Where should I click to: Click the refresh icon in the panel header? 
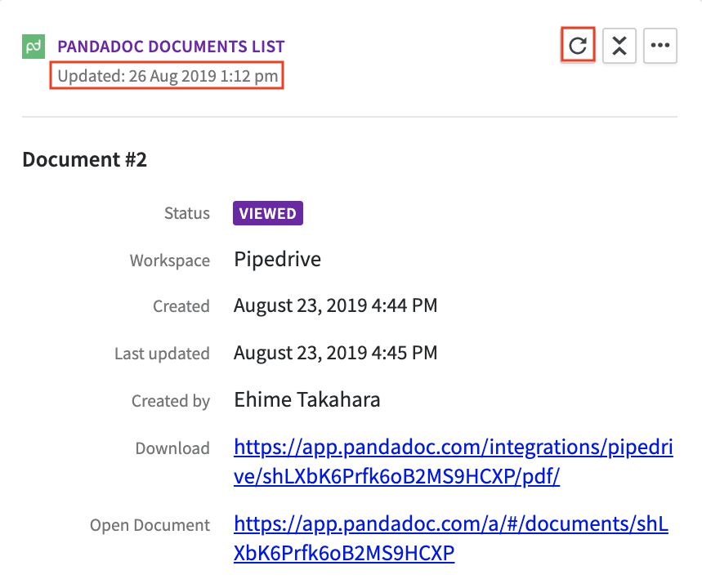tap(578, 46)
